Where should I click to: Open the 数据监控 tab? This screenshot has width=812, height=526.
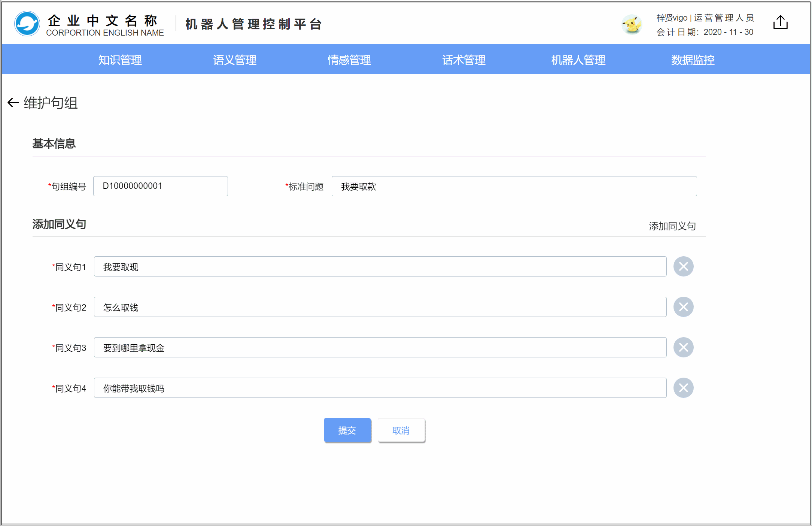point(693,60)
